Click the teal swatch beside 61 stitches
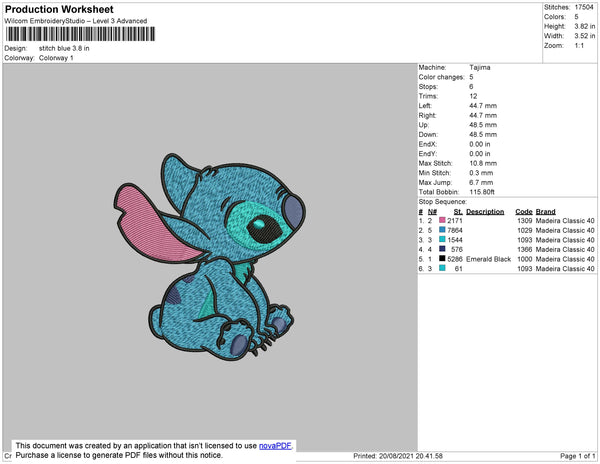600x464 pixels. point(442,268)
